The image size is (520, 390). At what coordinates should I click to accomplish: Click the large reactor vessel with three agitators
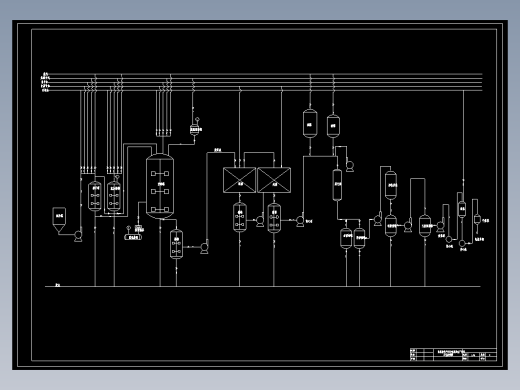pos(160,186)
